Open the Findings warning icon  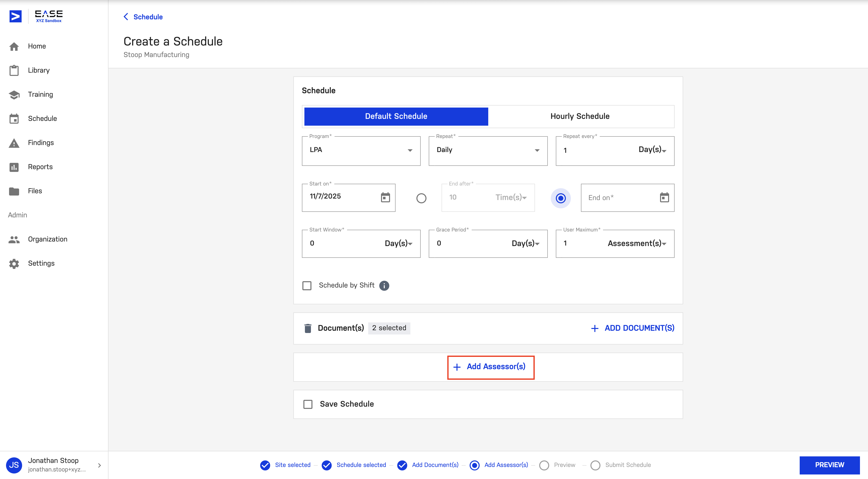click(14, 143)
